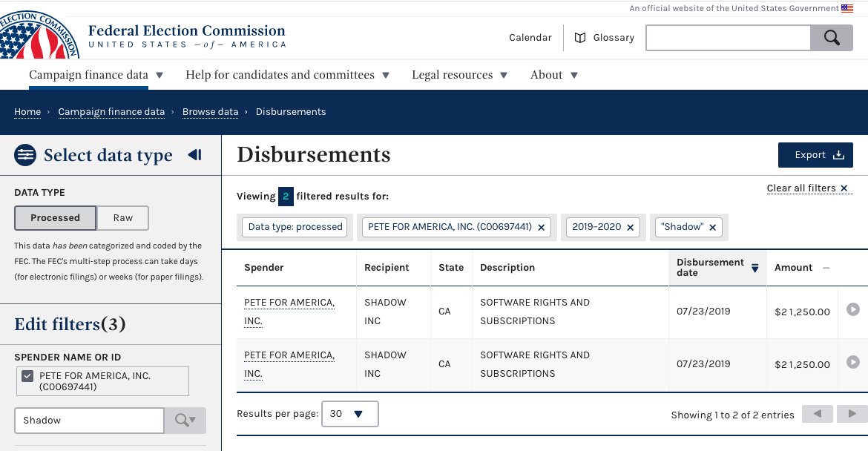Expand details arrow for first disbursement row

tap(852, 309)
